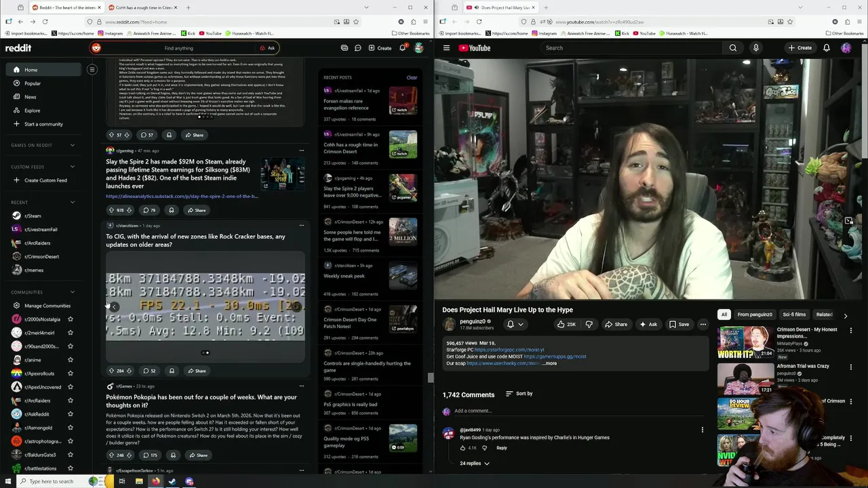The image size is (868, 488).
Task: Click YouTube Save button
Action: [679, 324]
